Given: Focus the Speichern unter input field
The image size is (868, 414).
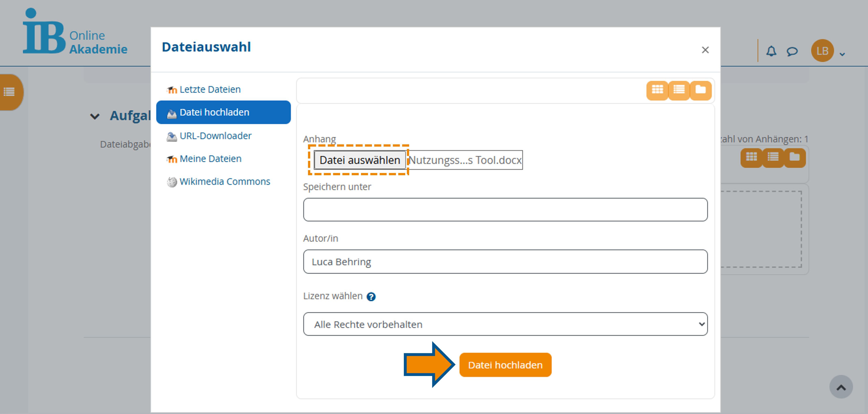Looking at the screenshot, I should pos(505,210).
